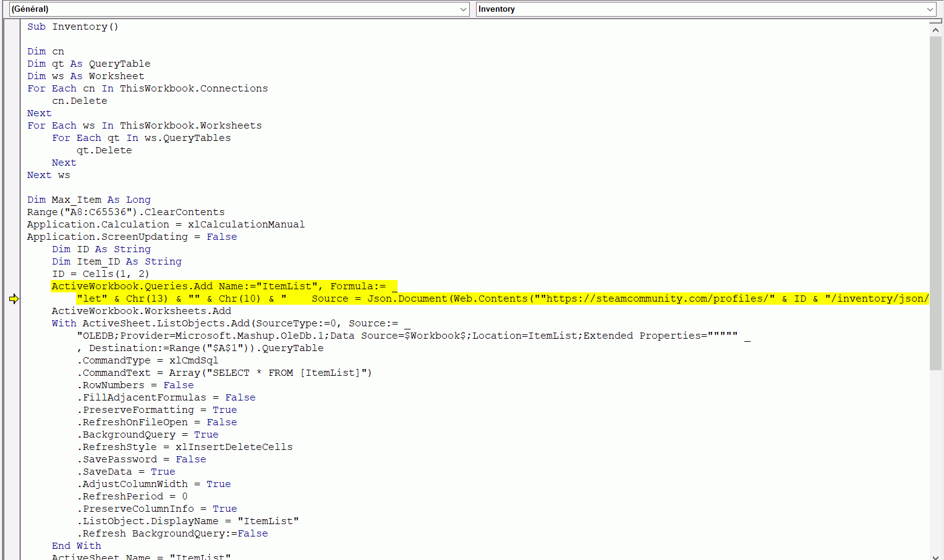Click the steamcommunity.com URL in the code
944x560 pixels.
[x=655, y=299]
